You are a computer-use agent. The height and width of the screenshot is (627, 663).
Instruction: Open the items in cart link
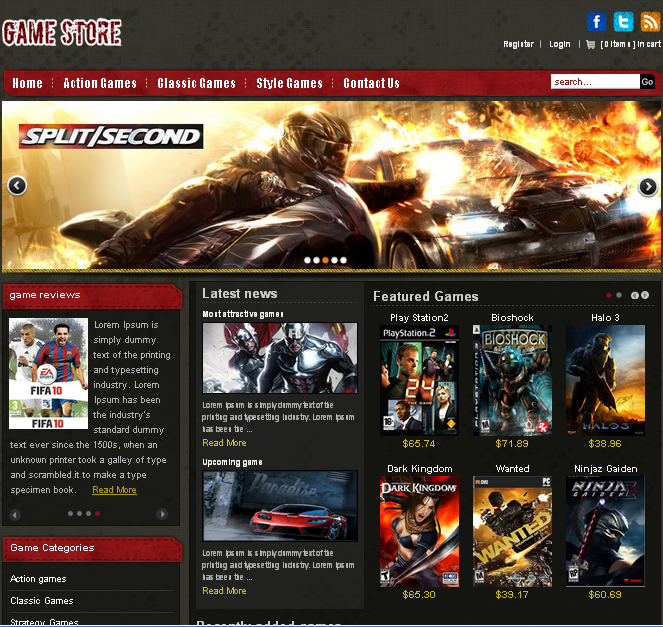click(x=630, y=44)
